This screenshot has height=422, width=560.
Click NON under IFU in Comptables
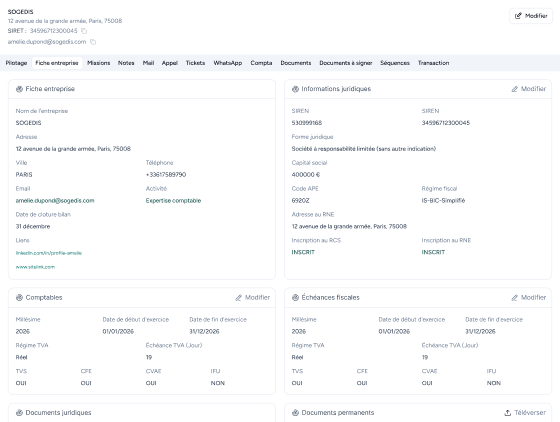coord(218,383)
